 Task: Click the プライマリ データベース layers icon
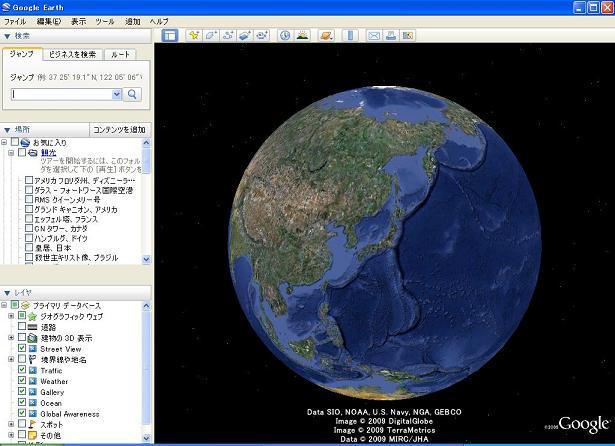(x=25, y=305)
